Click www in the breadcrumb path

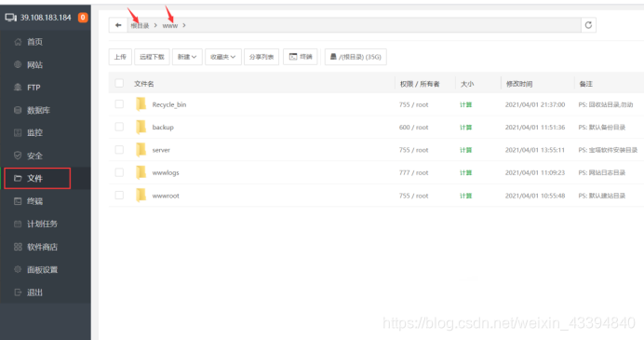[170, 25]
